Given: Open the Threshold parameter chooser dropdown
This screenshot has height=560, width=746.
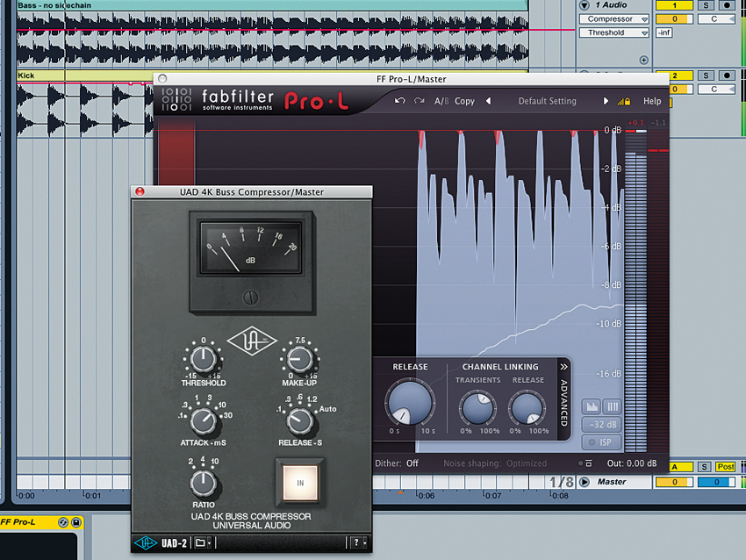Looking at the screenshot, I should point(614,32).
